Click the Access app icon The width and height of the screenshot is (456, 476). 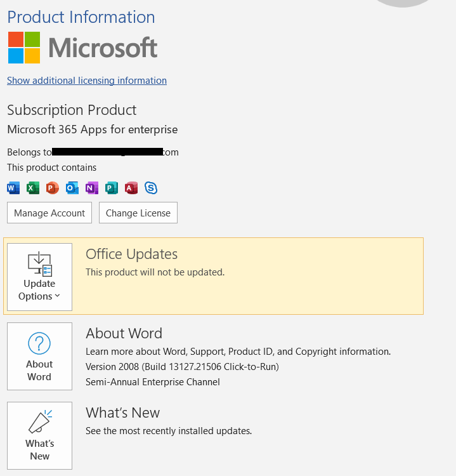[131, 188]
